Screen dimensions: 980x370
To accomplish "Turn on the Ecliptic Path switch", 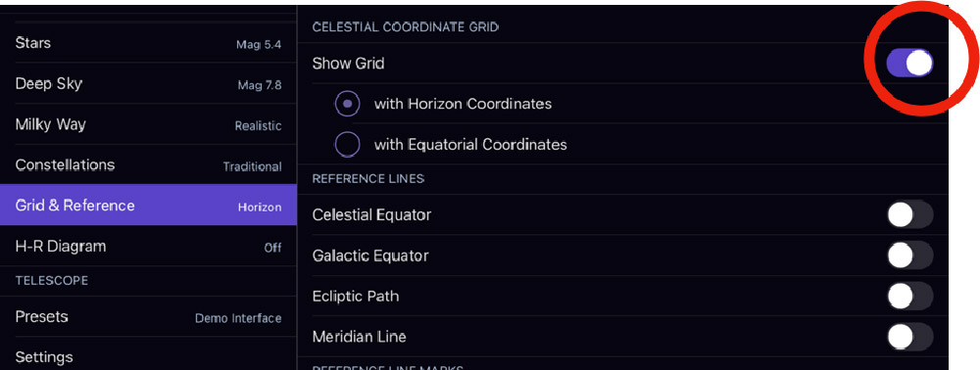I will click(909, 297).
